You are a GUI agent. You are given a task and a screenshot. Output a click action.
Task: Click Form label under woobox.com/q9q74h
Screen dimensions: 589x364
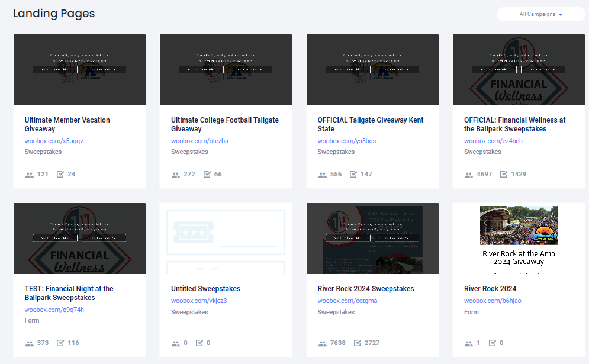point(32,320)
